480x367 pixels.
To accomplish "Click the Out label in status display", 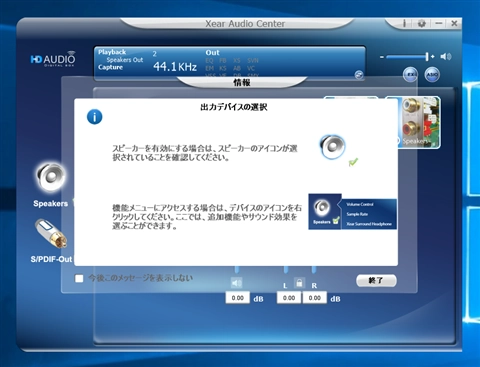I will tap(212, 53).
